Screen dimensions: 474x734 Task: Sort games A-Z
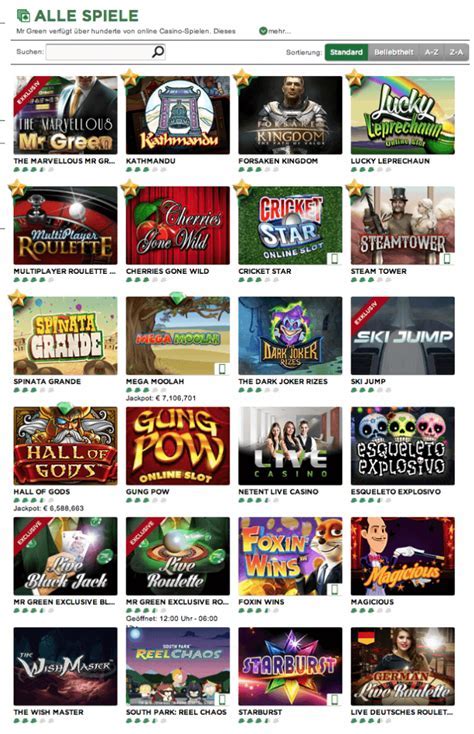(431, 52)
